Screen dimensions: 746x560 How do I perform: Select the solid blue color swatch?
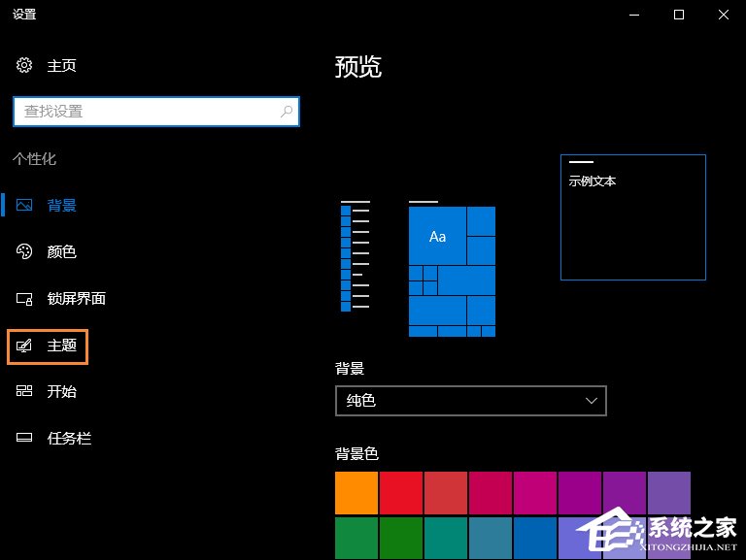(535, 538)
